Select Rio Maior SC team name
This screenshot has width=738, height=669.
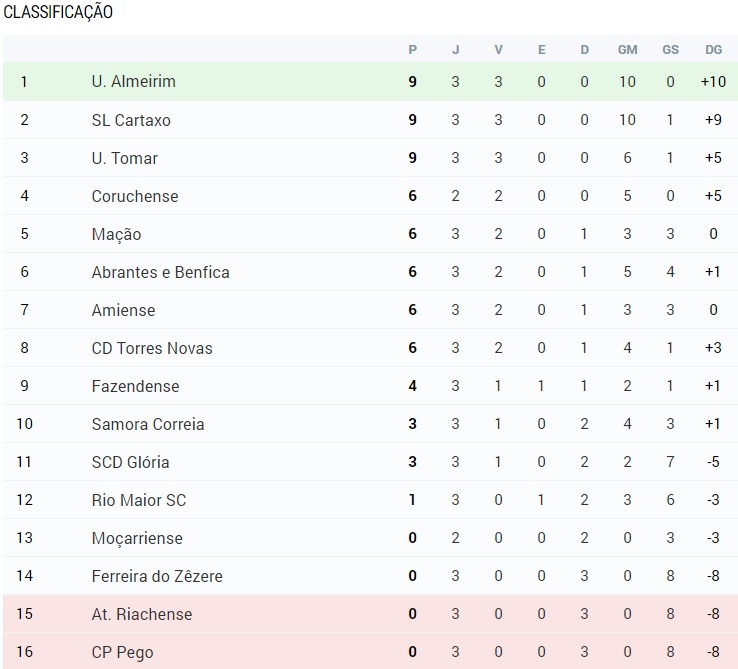(x=139, y=500)
